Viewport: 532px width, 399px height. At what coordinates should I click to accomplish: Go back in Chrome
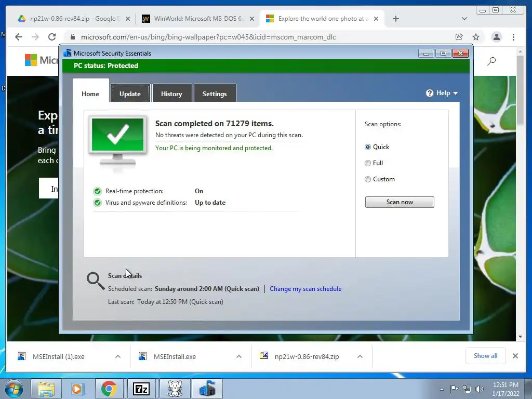pos(19,37)
